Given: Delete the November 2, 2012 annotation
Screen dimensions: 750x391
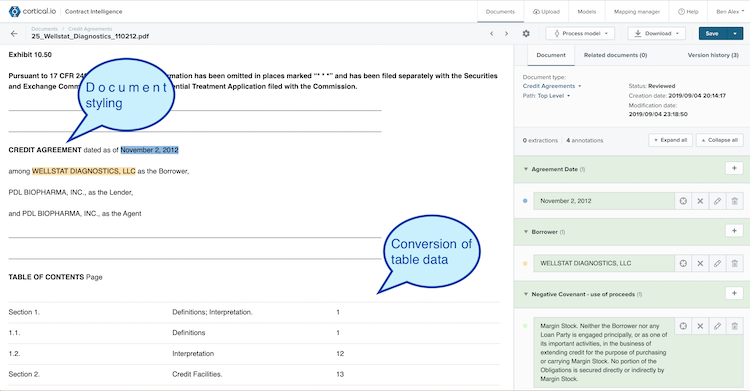Looking at the screenshot, I should pos(735,201).
